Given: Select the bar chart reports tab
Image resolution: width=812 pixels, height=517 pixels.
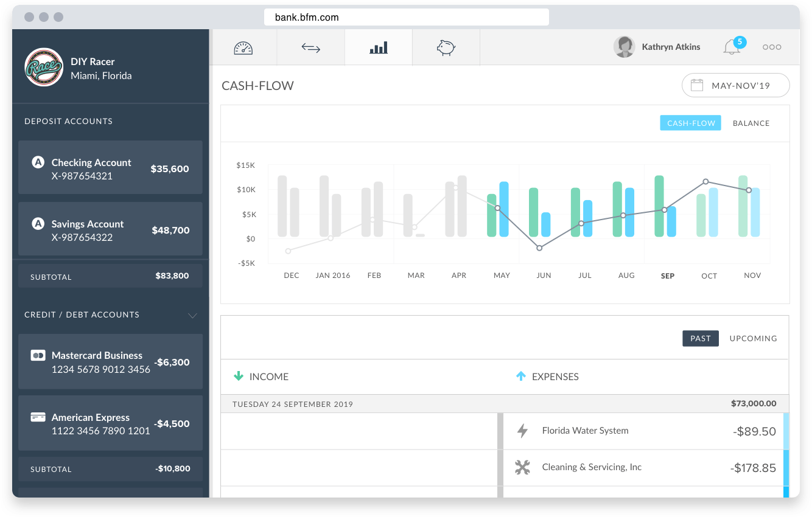Looking at the screenshot, I should point(378,47).
